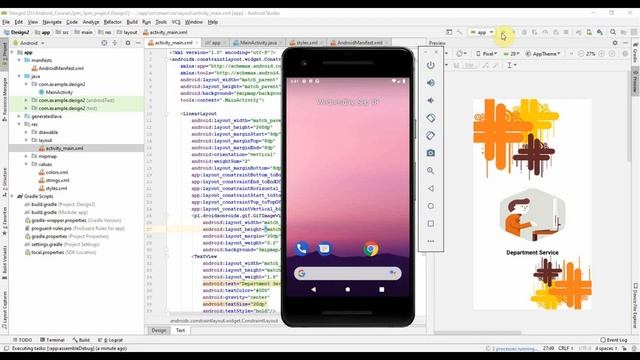Click Make Project hammer icon in toolbar
This screenshot has width=640, height=360.
[x=460, y=32]
